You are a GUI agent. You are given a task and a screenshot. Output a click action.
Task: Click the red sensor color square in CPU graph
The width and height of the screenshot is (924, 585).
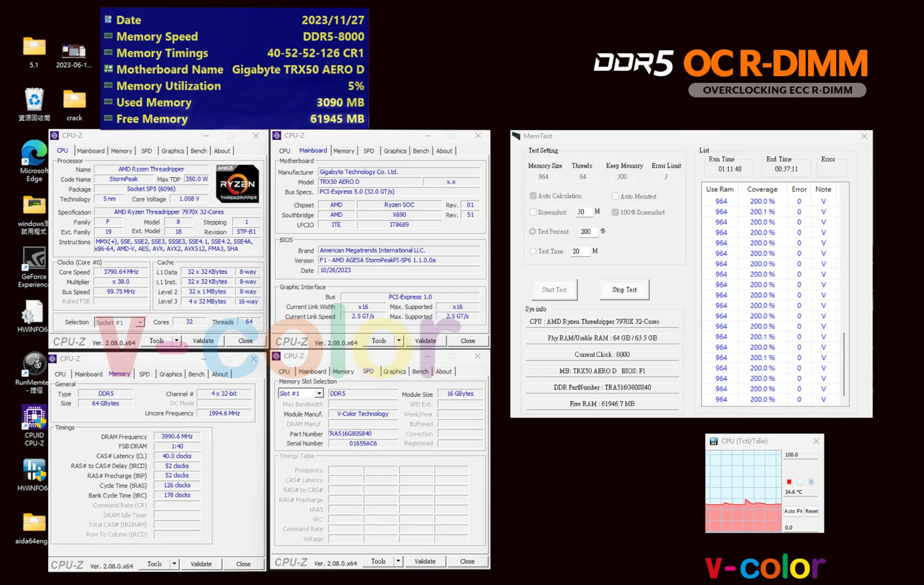coord(789,482)
